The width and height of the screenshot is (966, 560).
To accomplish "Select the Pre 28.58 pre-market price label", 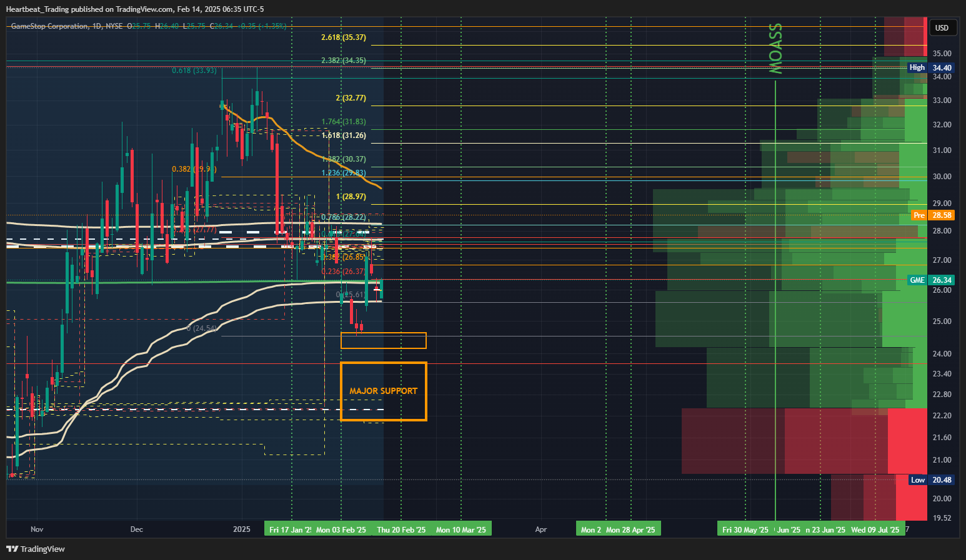I will point(932,215).
